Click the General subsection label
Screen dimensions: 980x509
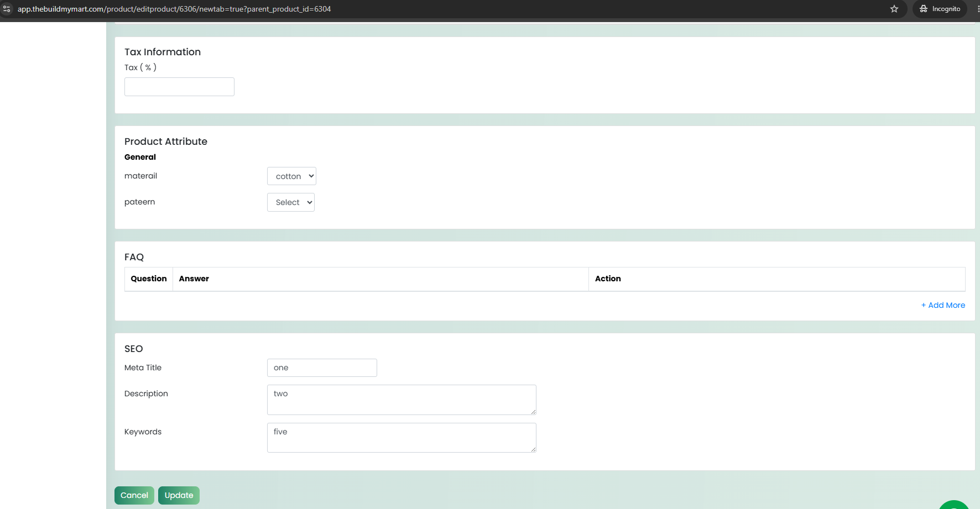[140, 157]
